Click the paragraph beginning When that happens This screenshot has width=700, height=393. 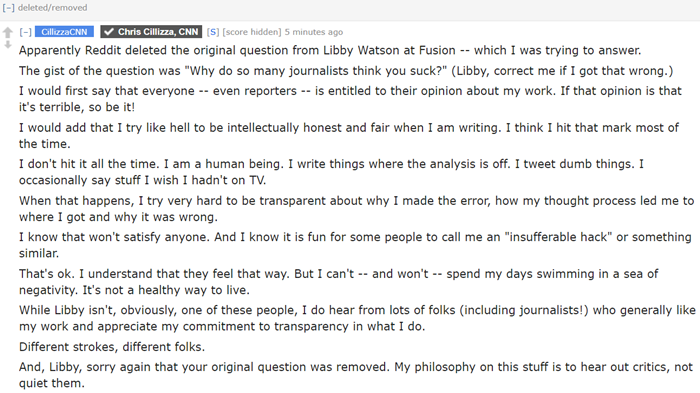pos(357,209)
